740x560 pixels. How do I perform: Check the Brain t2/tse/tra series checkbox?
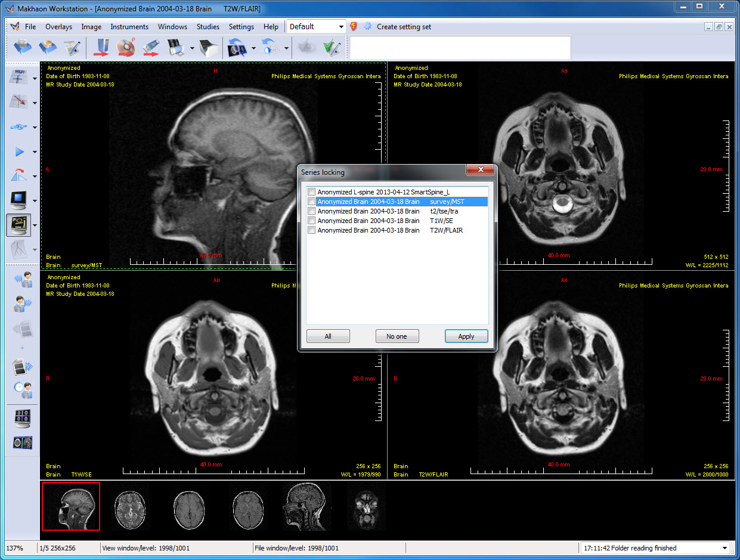click(311, 211)
